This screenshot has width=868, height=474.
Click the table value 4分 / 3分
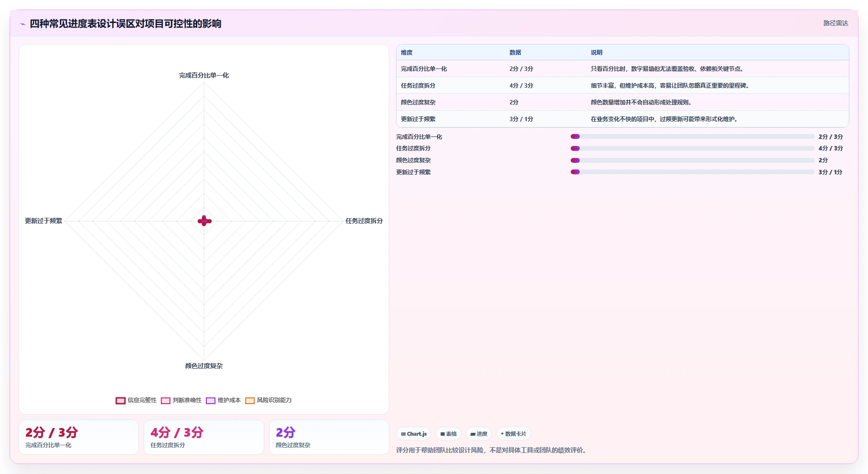521,86
